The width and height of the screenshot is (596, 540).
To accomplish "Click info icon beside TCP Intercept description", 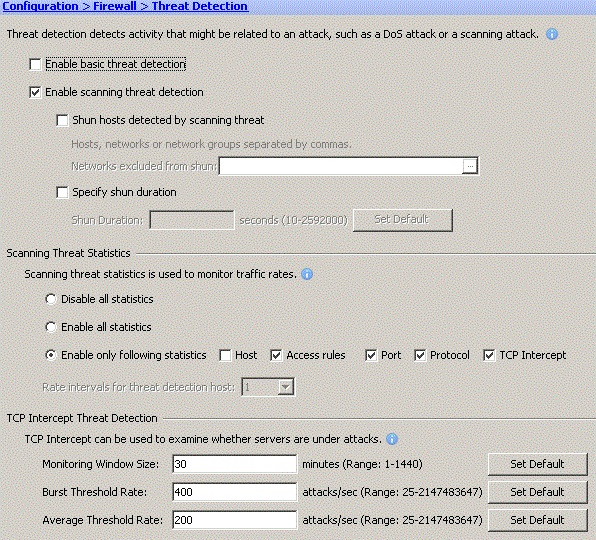I will pyautogui.click(x=392, y=439).
